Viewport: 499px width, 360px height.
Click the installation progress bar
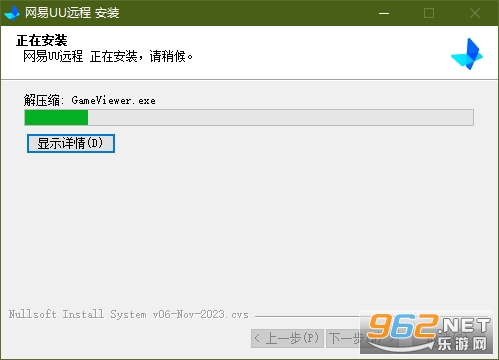(x=249, y=117)
